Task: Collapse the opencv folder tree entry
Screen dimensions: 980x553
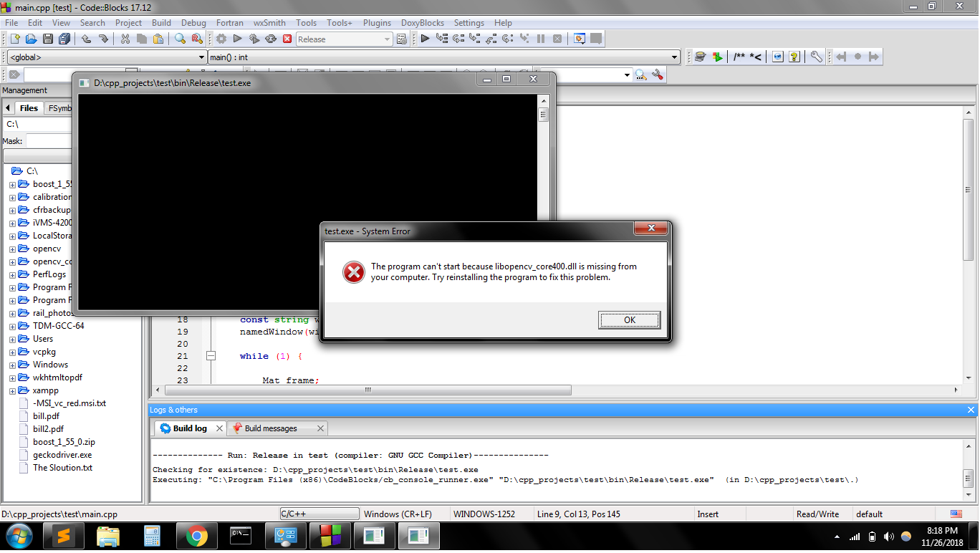Action: click(12, 248)
